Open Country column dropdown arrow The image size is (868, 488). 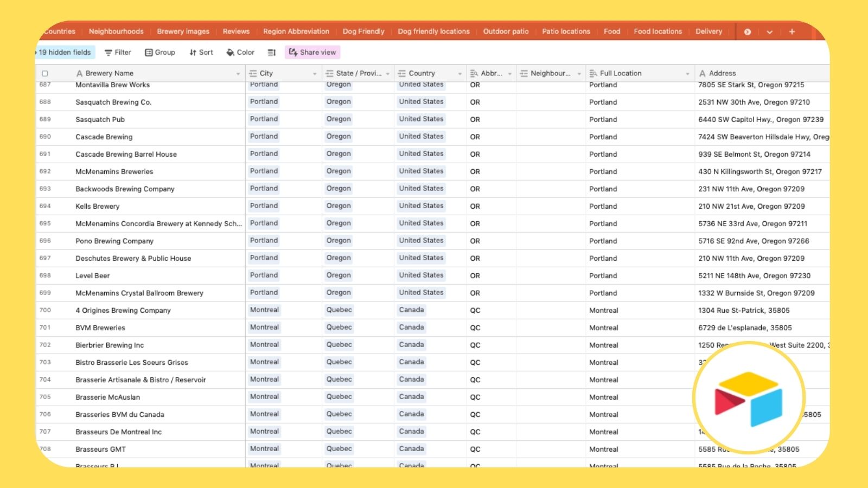click(460, 74)
